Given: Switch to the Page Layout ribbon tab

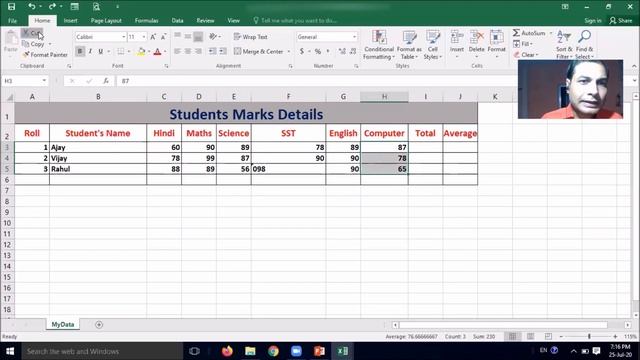Looking at the screenshot, I should (x=106, y=20).
